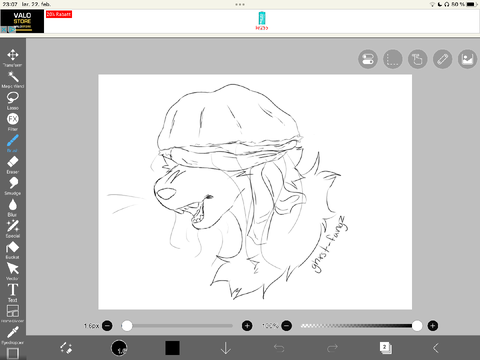Increase brush size with plus button

coord(247,326)
